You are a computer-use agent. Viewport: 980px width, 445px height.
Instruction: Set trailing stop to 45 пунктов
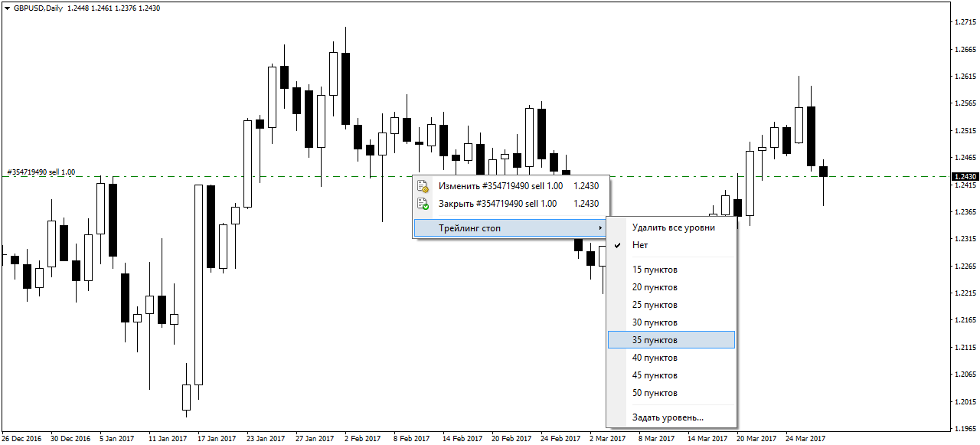[671, 375]
